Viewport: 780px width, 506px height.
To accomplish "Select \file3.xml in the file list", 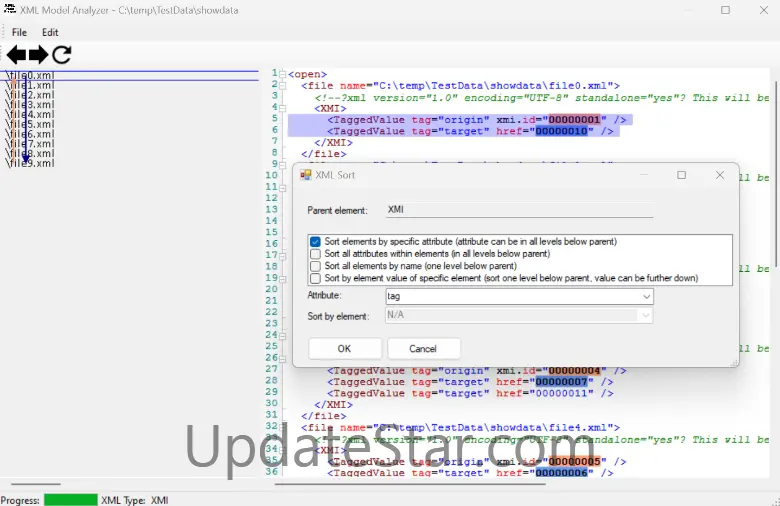I will 30,105.
